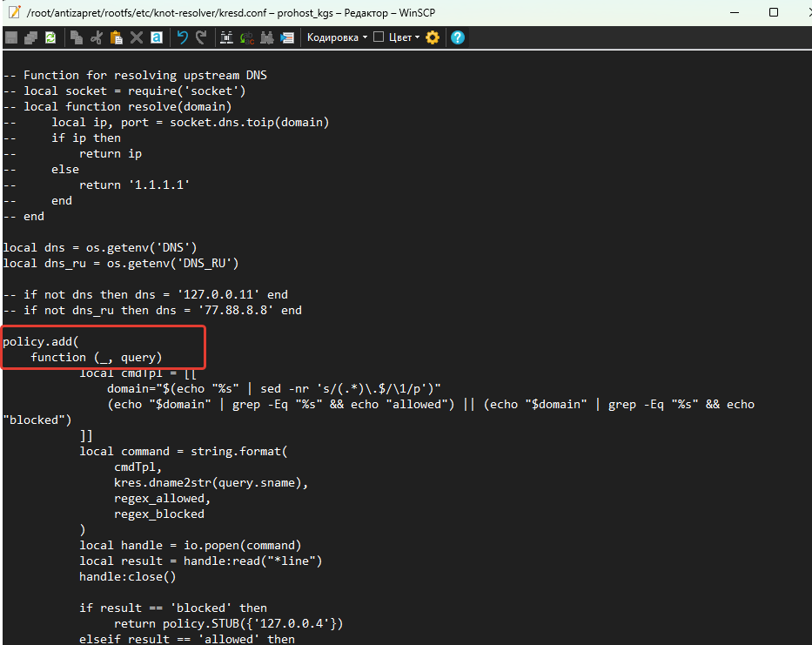Screen dimensions: 812x645
Task: Click the line "kres.dname2str(query.sname),"
Action: (211, 482)
